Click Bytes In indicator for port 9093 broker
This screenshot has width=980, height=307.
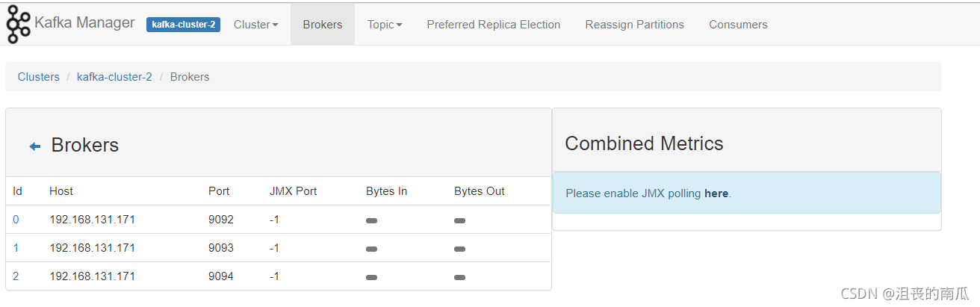371,249
